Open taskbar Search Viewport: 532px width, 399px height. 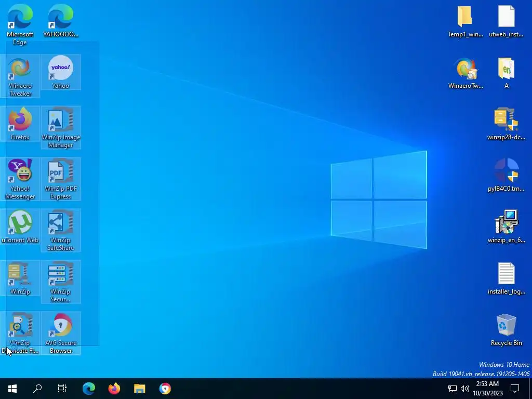[x=37, y=389]
